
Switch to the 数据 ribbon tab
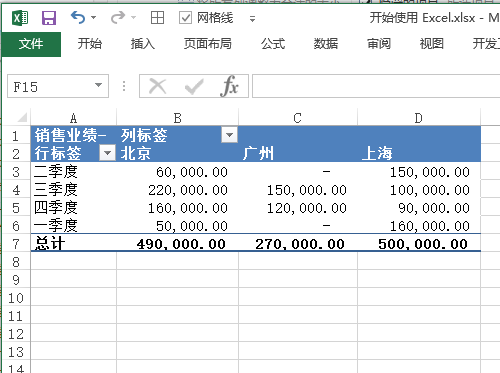coord(326,44)
